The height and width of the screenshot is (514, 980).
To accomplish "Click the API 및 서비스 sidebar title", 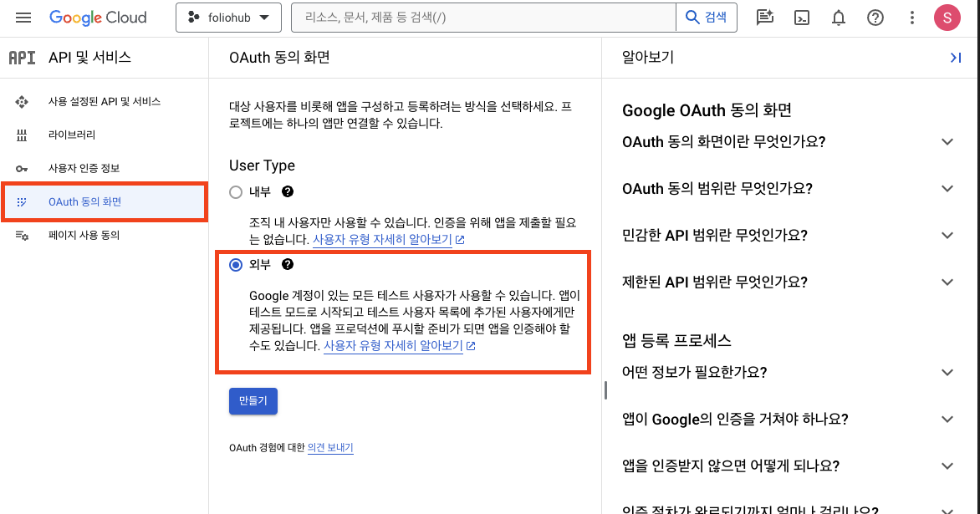I will pos(90,58).
